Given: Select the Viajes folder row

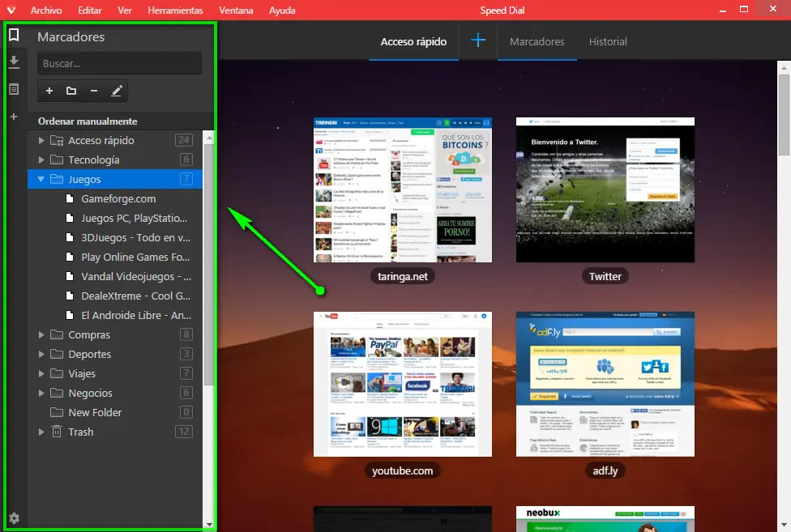Looking at the screenshot, I should [115, 373].
